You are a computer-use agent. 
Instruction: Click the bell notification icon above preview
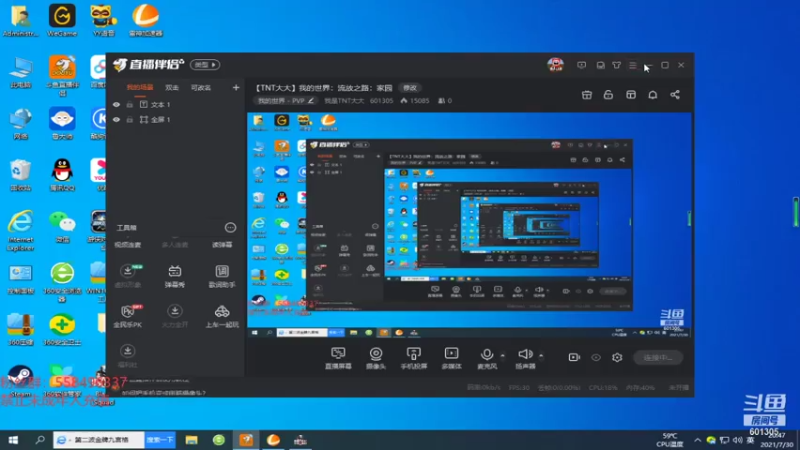pyautogui.click(x=653, y=95)
